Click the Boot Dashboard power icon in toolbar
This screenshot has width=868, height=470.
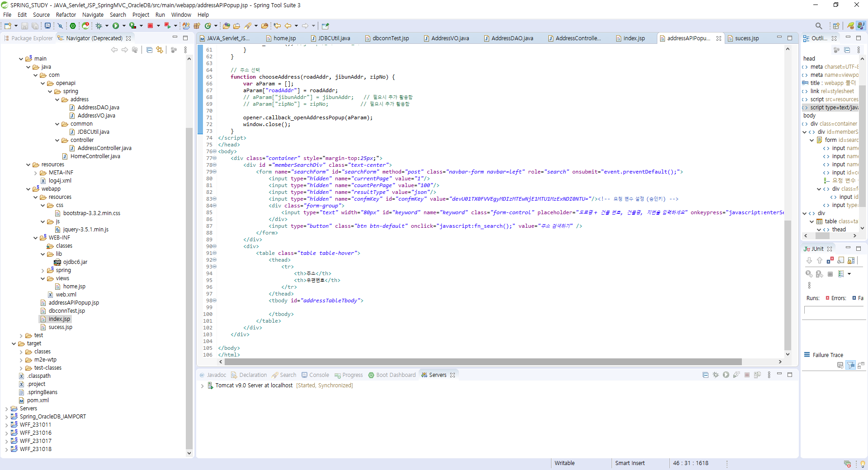[72, 26]
